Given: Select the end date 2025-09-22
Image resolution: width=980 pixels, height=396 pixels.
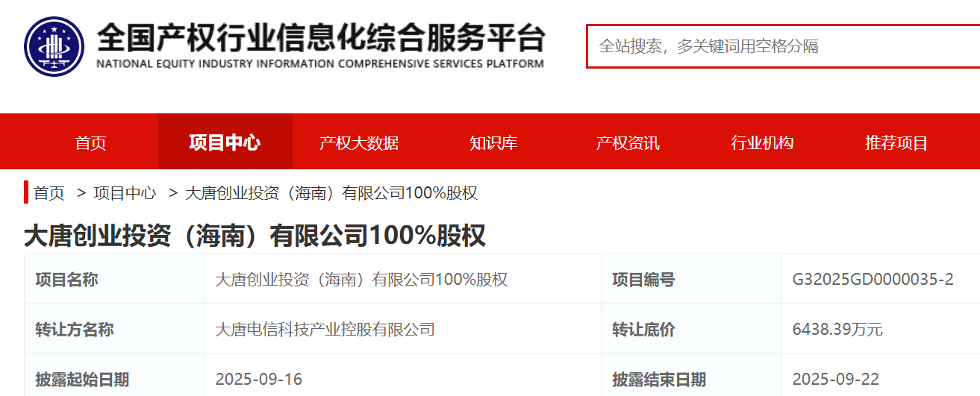Looking at the screenshot, I should pyautogui.click(x=837, y=379).
